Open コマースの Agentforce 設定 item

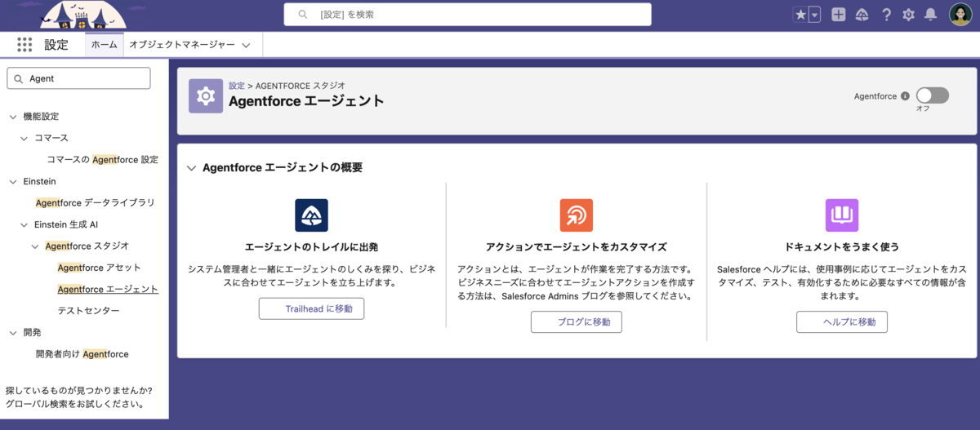(x=103, y=160)
